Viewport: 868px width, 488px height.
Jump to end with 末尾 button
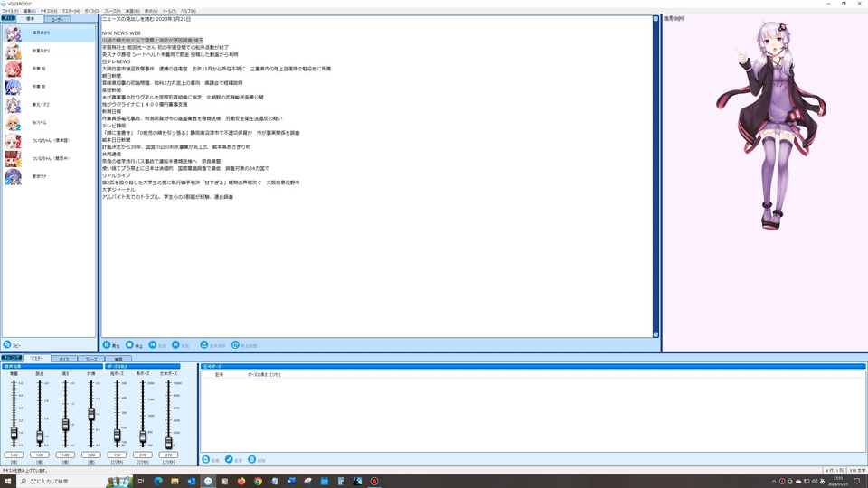(x=175, y=344)
